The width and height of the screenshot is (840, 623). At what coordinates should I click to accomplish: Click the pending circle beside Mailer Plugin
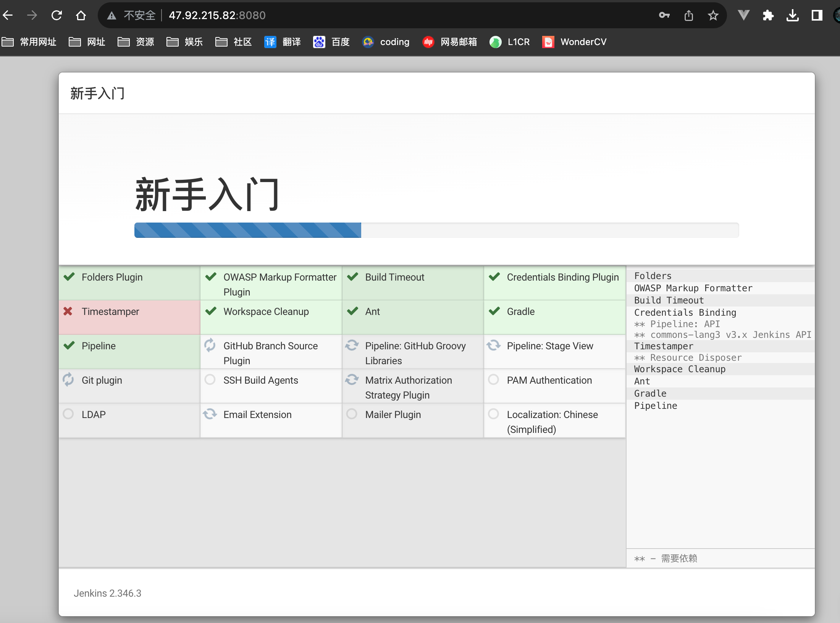(x=352, y=414)
